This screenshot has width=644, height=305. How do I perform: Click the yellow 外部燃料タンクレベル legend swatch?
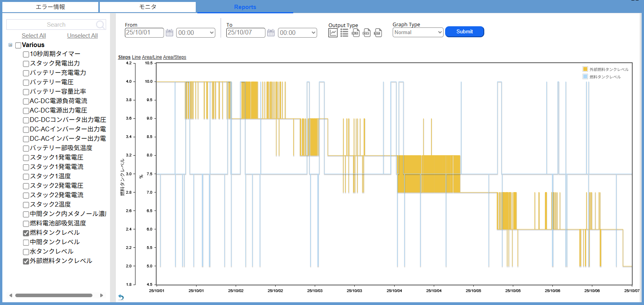click(x=585, y=69)
